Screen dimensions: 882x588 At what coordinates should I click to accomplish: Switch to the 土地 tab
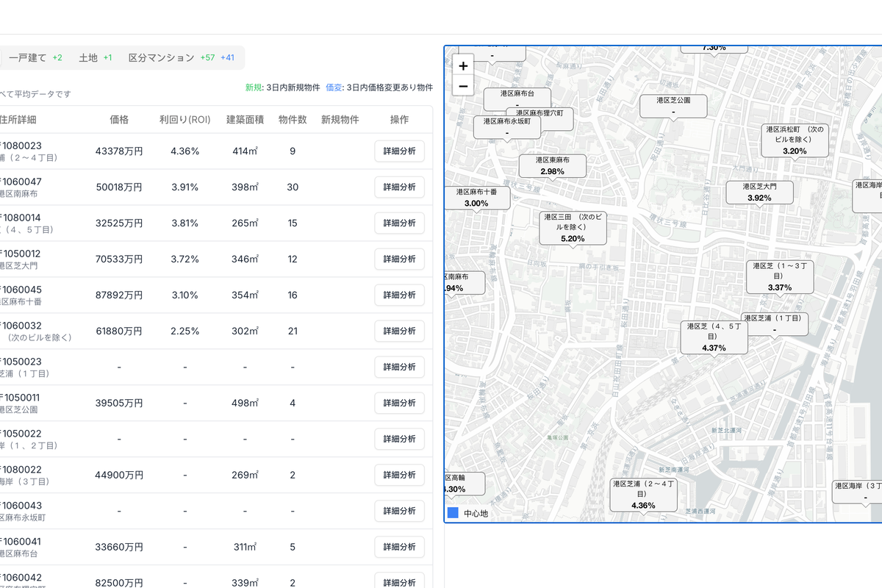[x=96, y=57]
